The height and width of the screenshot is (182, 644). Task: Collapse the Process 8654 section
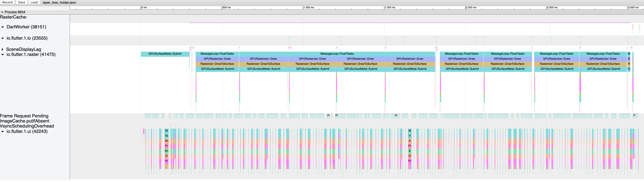click(x=2, y=12)
